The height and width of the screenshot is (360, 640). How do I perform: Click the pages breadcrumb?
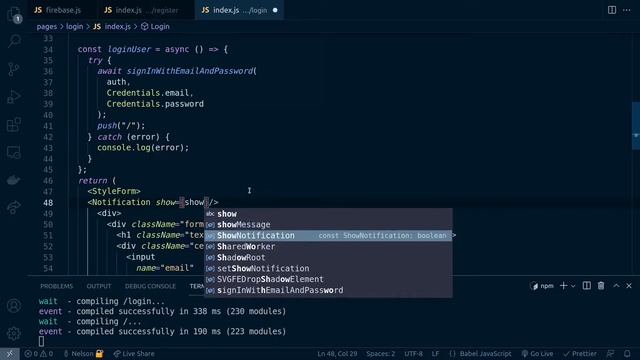[47, 27]
